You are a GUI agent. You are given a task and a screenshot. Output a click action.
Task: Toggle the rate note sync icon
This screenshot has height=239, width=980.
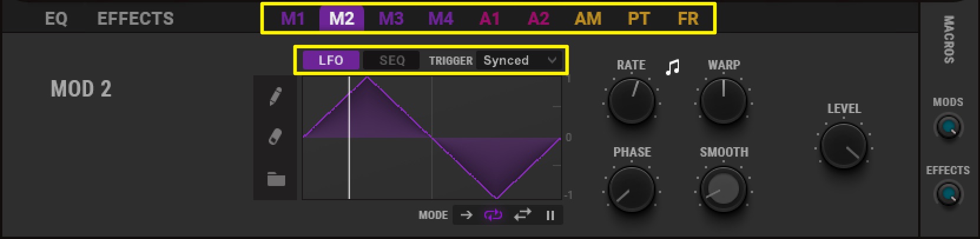pos(672,67)
